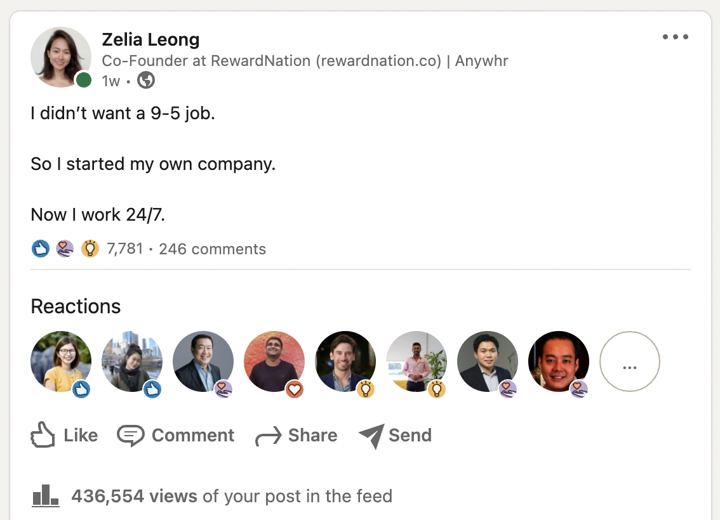This screenshot has width=720, height=520.
Task: Click Zelia Leong's profile photo
Action: (61, 57)
